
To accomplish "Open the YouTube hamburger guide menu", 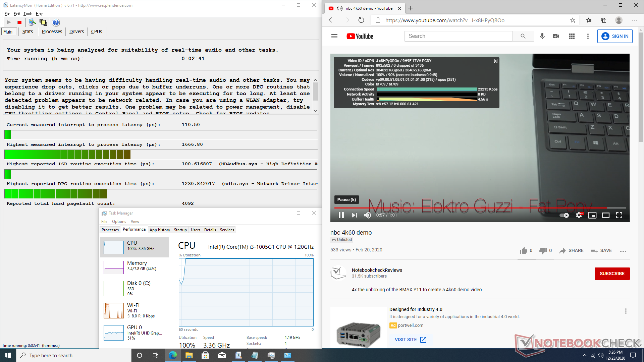I will (334, 36).
